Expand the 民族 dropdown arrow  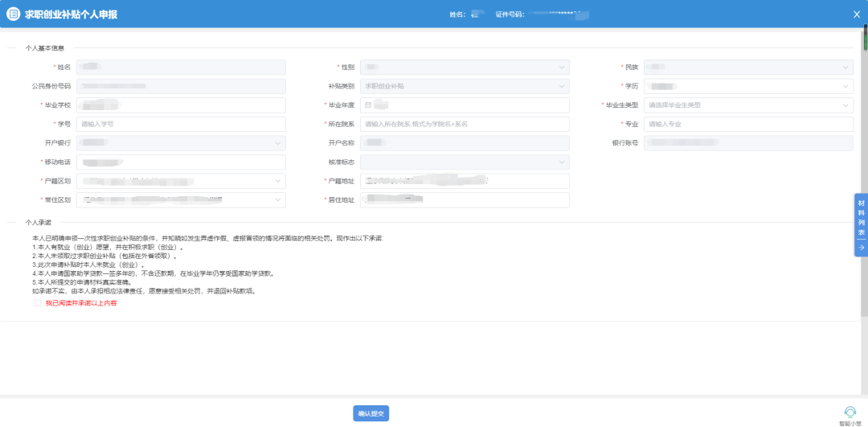tap(845, 68)
